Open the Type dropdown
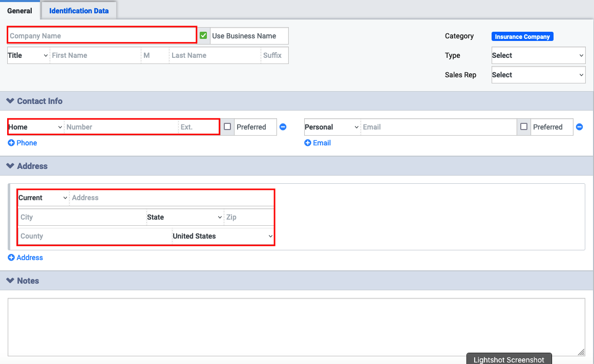594x364 pixels. [x=538, y=55]
